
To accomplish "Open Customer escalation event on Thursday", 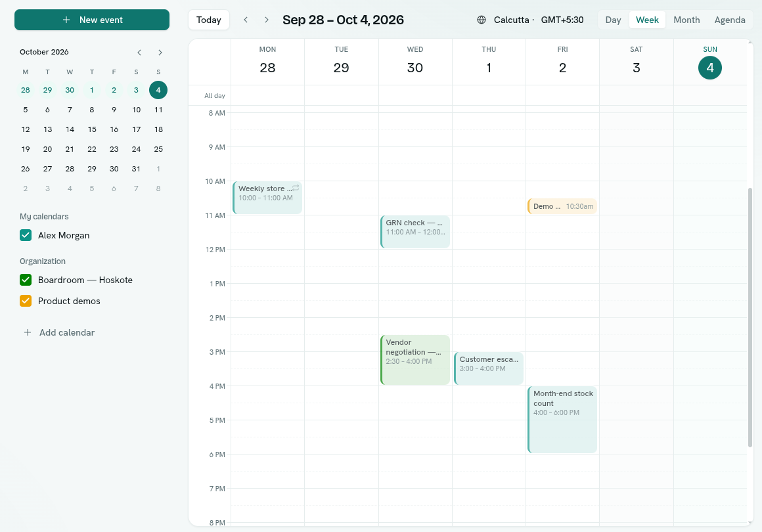I will (x=489, y=368).
